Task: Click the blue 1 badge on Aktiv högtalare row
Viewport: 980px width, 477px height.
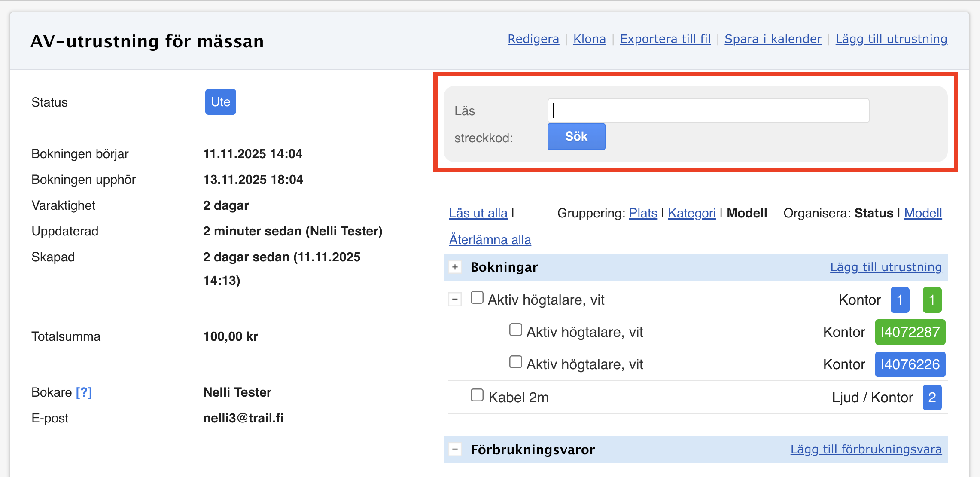Action: click(899, 300)
